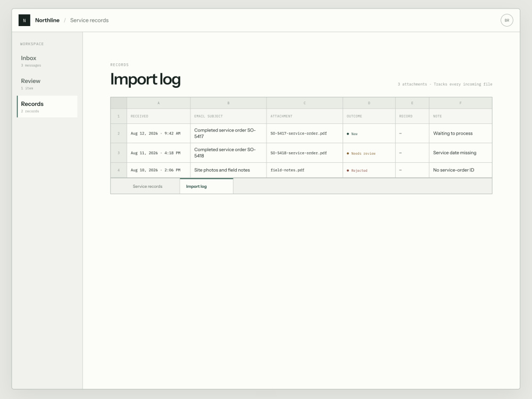Go to Northline home link
This screenshot has width=532, height=399.
point(47,20)
